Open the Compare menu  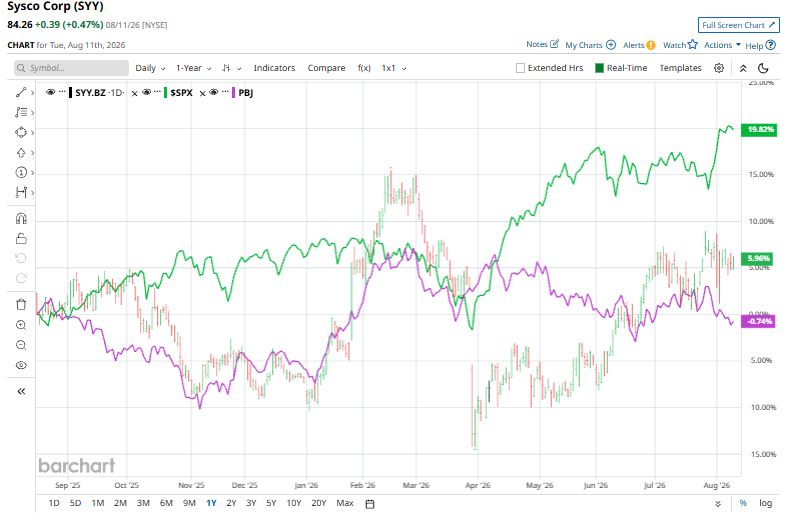(x=326, y=68)
